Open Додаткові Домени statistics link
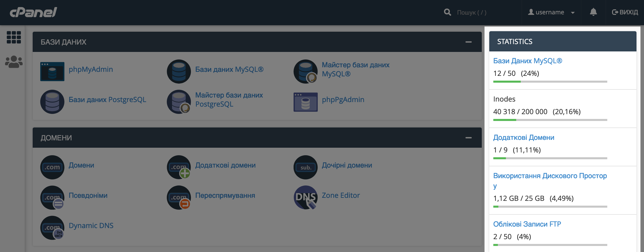The width and height of the screenshot is (644, 252). click(524, 137)
